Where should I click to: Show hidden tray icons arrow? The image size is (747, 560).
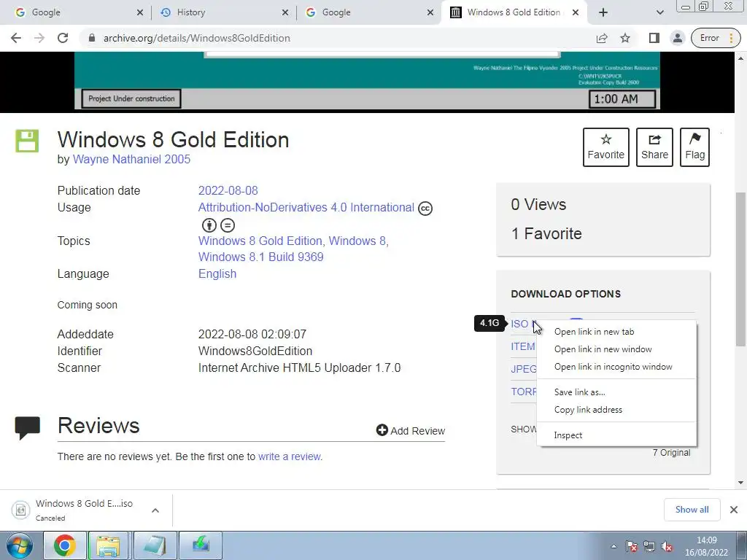coord(614,546)
